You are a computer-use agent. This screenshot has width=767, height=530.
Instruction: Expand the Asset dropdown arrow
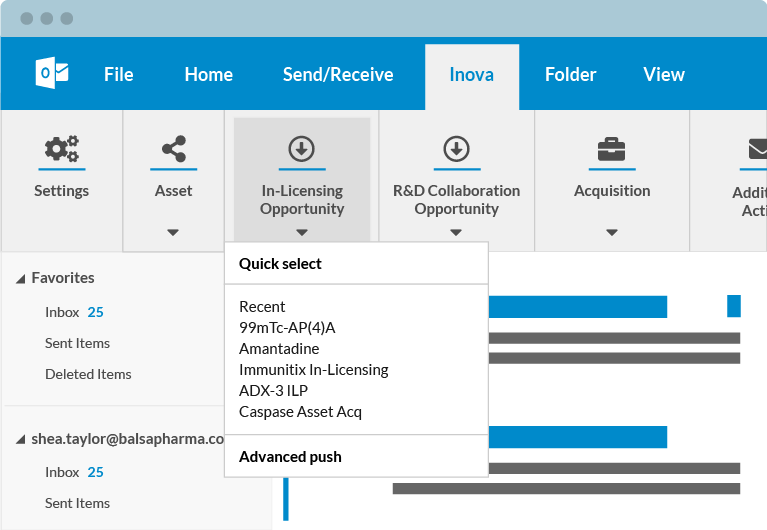pyautogui.click(x=173, y=232)
